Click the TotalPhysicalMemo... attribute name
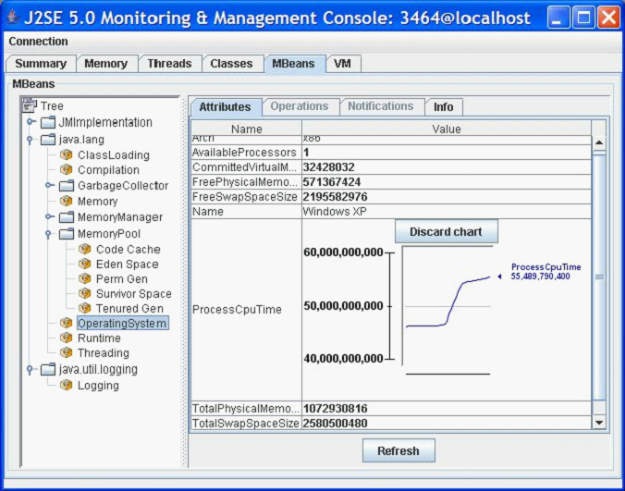This screenshot has width=625, height=491. pyautogui.click(x=246, y=409)
